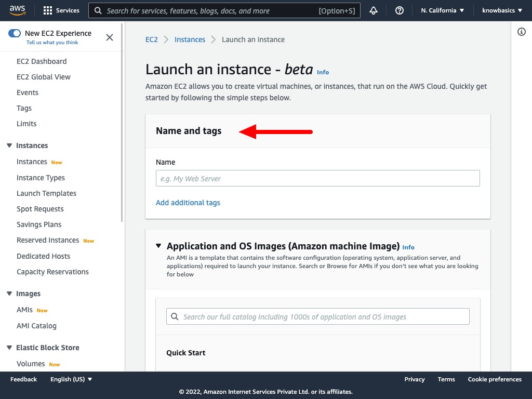Viewport: 532px width, 399px height.
Task: Go to Events in sidebar
Action: pyautogui.click(x=28, y=92)
